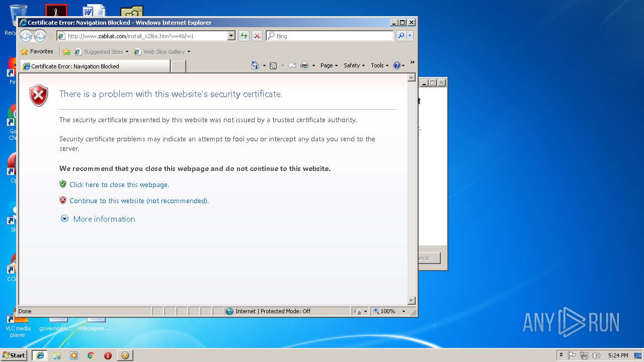Click the RSS Feeds icon
Viewport: 644px width, 362px height.
(x=273, y=65)
